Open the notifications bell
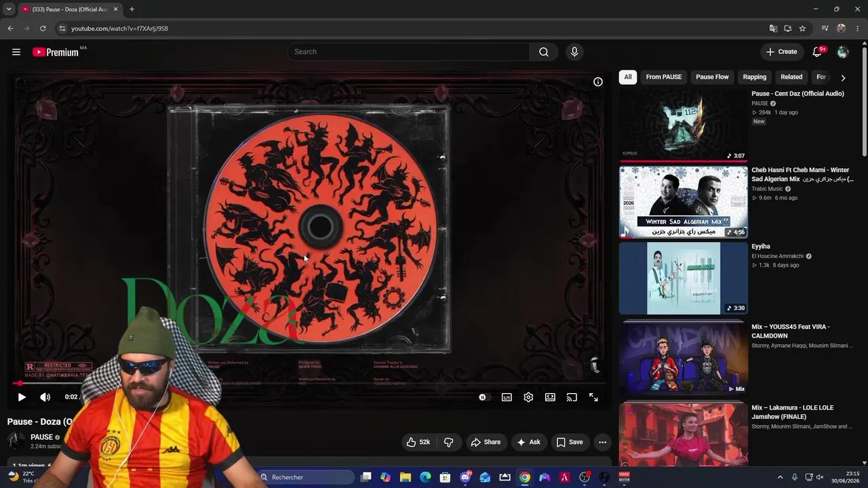Image resolution: width=868 pixels, height=488 pixels. 817,52
